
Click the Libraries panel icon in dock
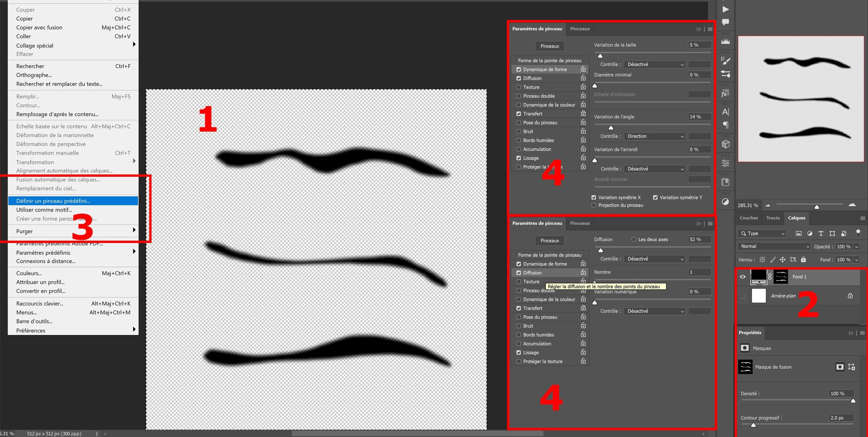coord(725,182)
